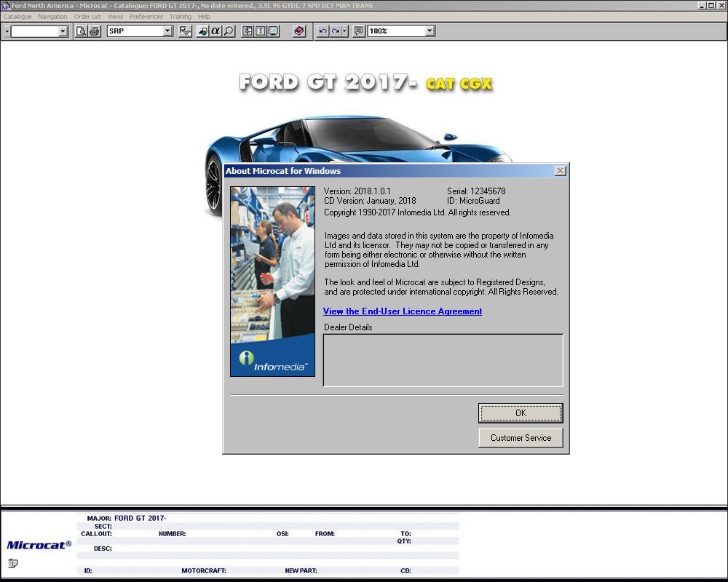Open the alpha index search icon
Image resolution: width=728 pixels, height=582 pixels.
pos(215,31)
